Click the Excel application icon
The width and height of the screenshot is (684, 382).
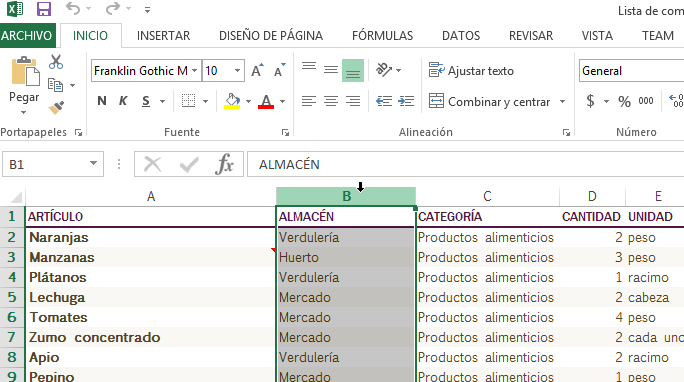click(15, 9)
